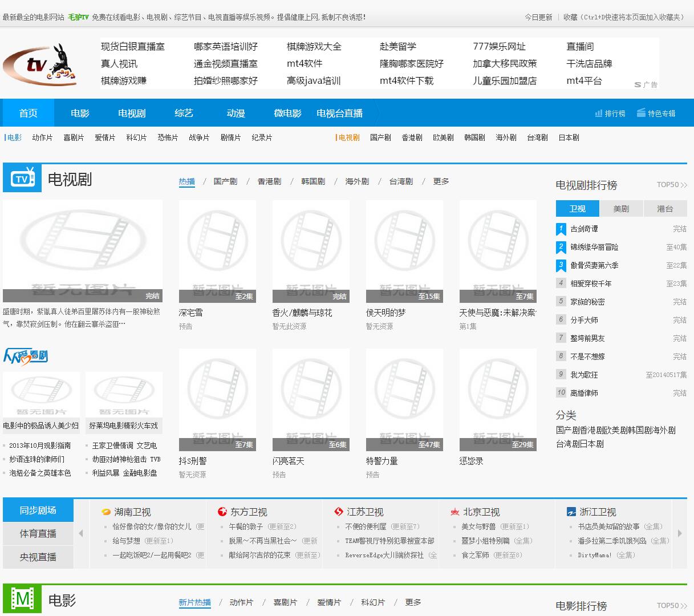Open 2013年10月观影指南 article link
694x616 pixels.
coord(40,445)
